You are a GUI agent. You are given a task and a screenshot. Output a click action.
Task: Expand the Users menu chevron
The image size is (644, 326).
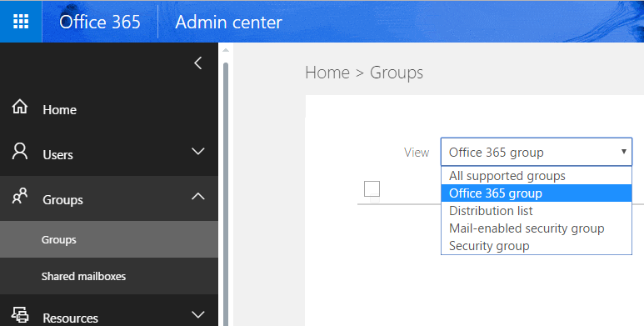[x=198, y=151]
